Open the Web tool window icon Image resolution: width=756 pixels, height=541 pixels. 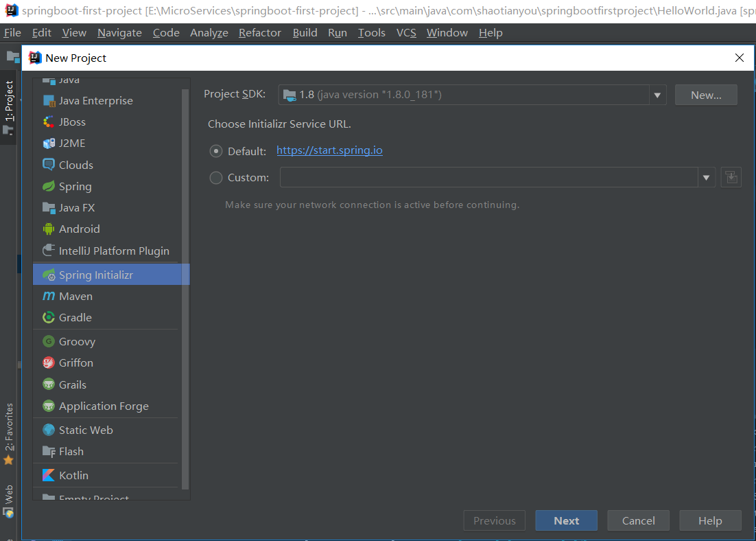tap(9, 514)
